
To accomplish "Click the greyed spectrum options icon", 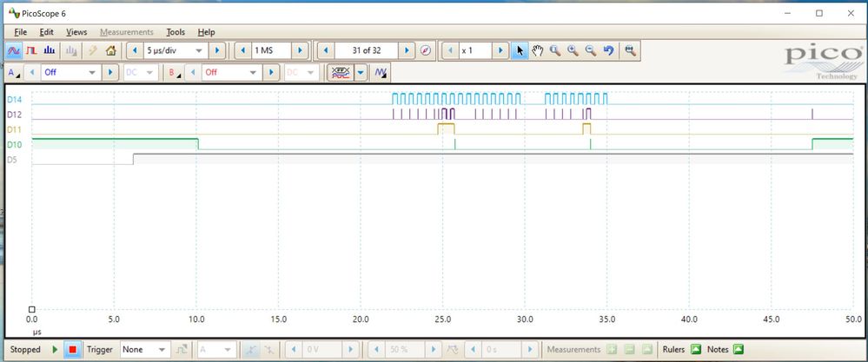I will pyautogui.click(x=71, y=51).
